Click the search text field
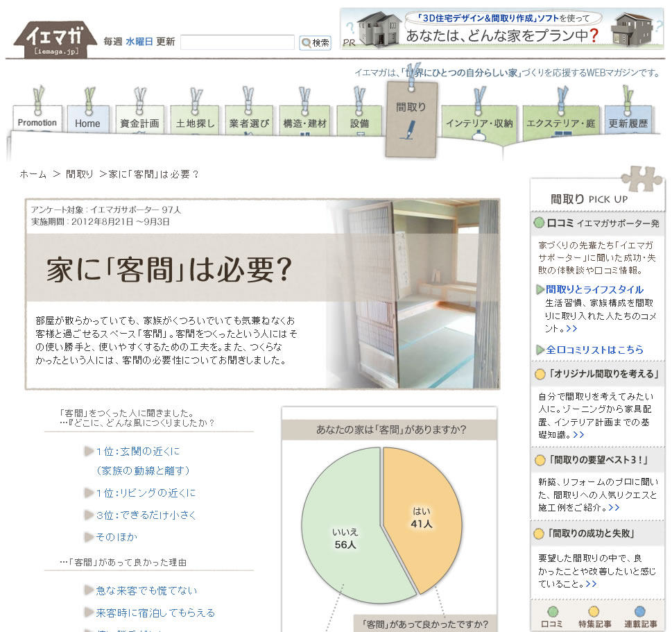This screenshot has height=632, width=672. pyautogui.click(x=237, y=42)
